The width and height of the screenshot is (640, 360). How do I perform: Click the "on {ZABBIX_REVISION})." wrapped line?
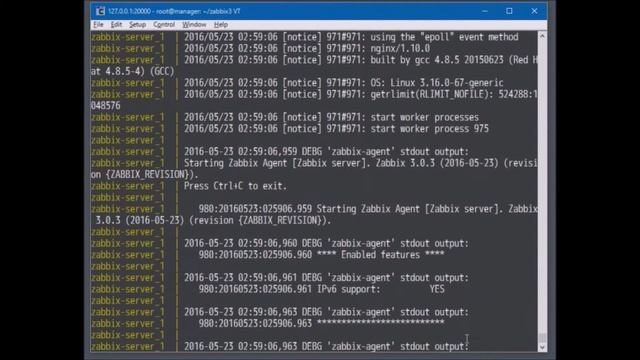[144, 175]
